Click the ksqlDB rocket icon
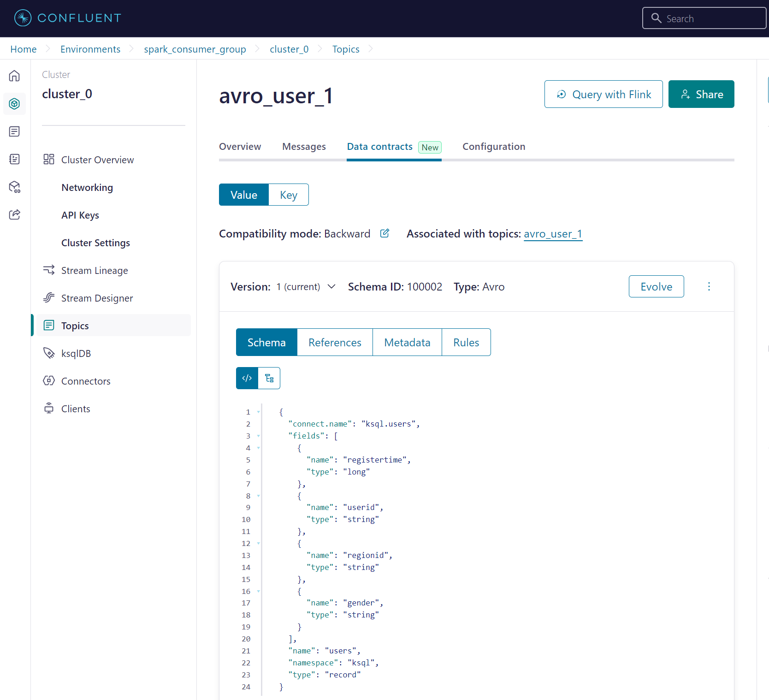769x700 pixels. point(49,353)
